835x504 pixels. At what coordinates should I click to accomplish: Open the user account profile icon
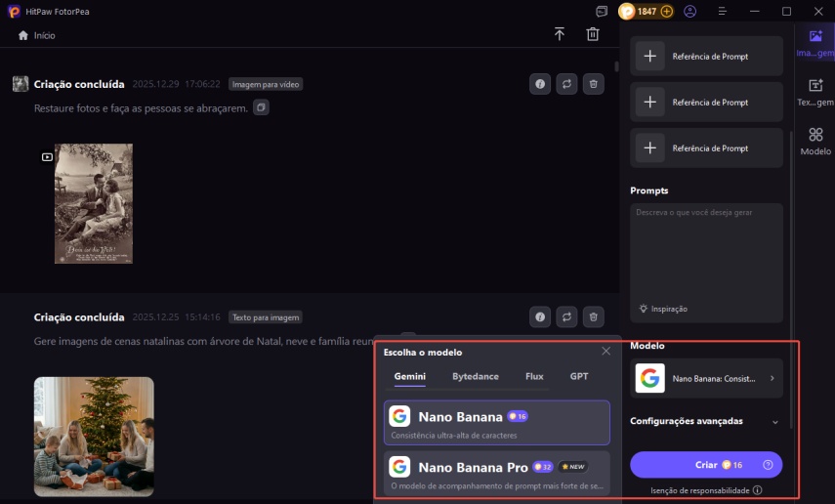pyautogui.click(x=691, y=12)
